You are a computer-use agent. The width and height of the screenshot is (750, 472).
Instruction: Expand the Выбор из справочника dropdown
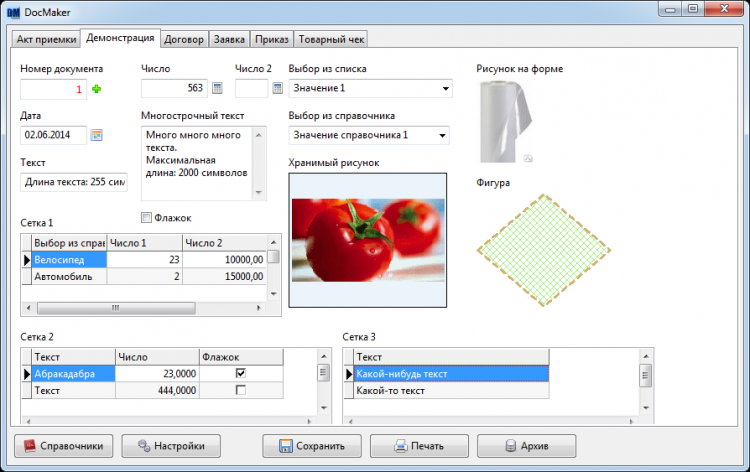coord(442,135)
